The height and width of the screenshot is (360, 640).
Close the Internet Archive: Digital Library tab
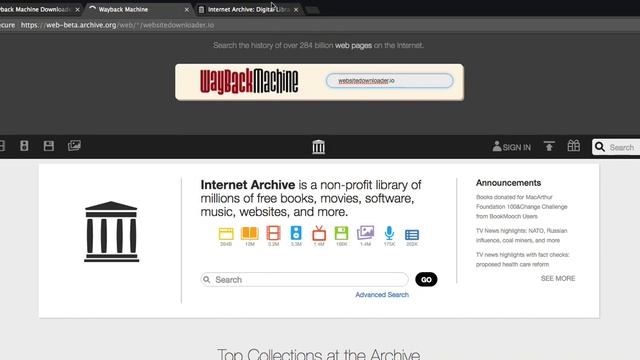click(296, 10)
